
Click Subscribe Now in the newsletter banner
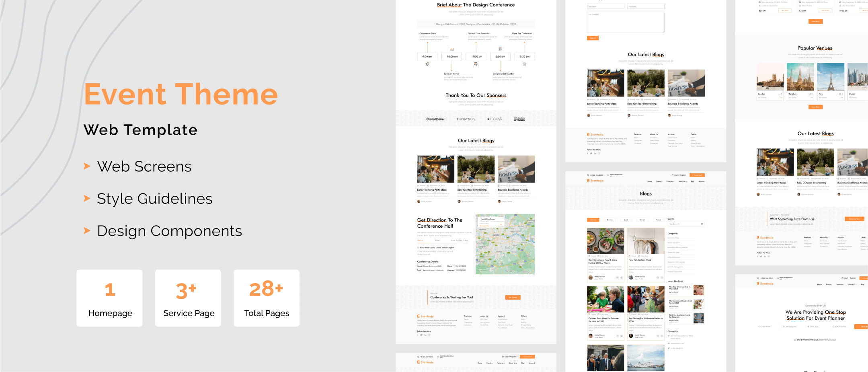click(x=854, y=219)
